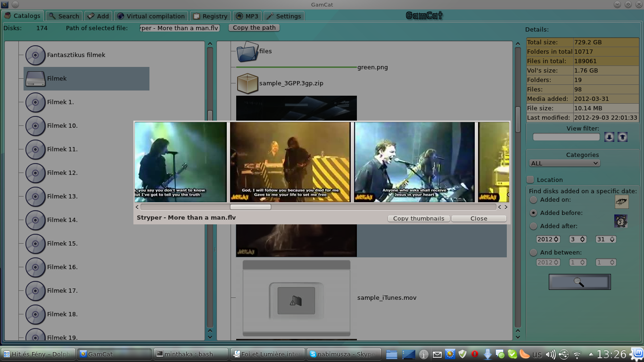This screenshot has width=644, height=362.
Task: Select the And between radio button
Action: pos(533,253)
